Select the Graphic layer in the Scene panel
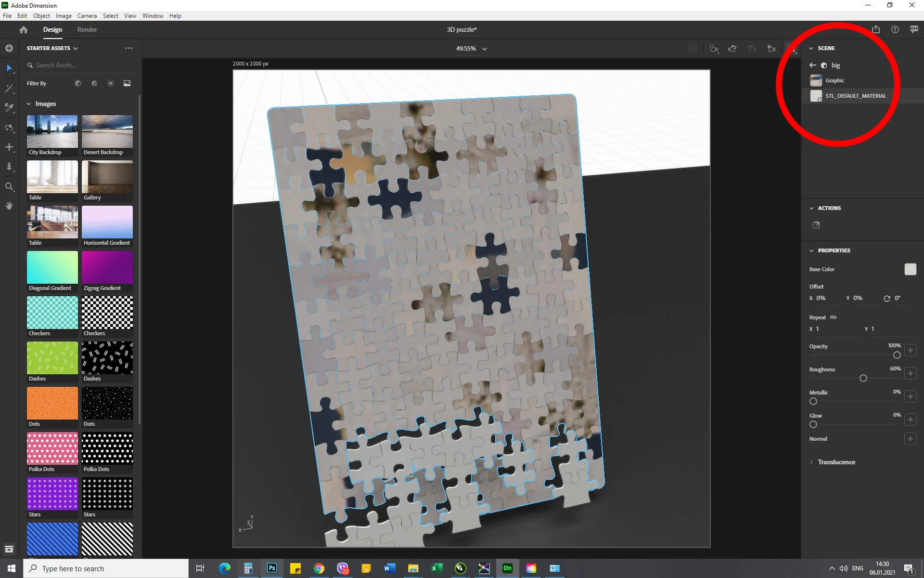Screen dimensions: 924x578 point(834,80)
